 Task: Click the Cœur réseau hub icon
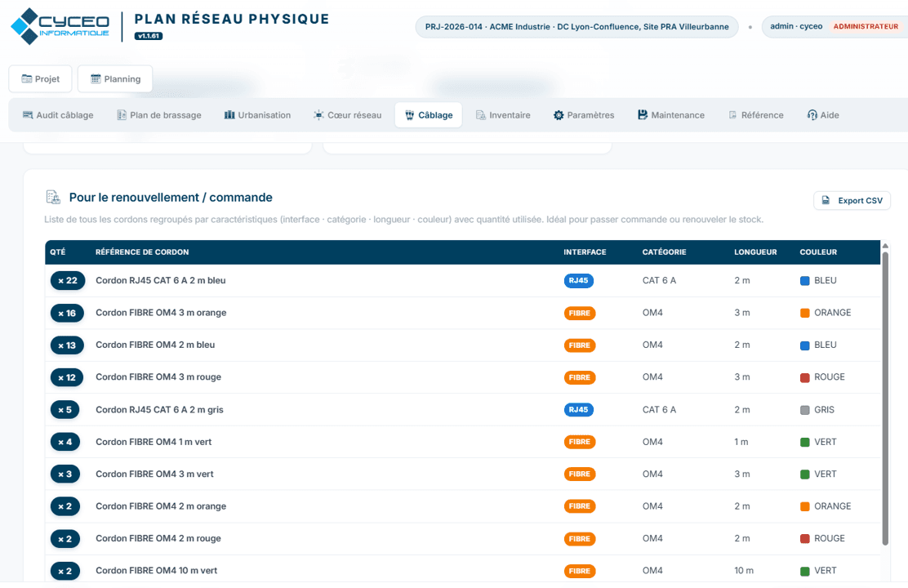(x=318, y=114)
